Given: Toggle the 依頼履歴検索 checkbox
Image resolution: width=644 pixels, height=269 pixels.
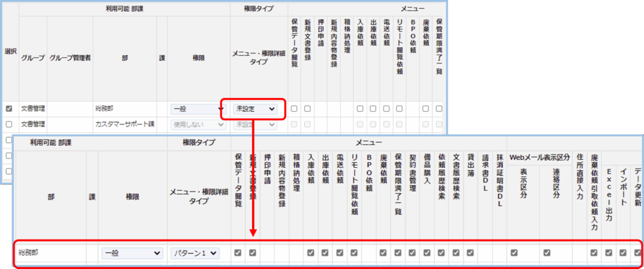Looking at the screenshot, I should (441, 253).
